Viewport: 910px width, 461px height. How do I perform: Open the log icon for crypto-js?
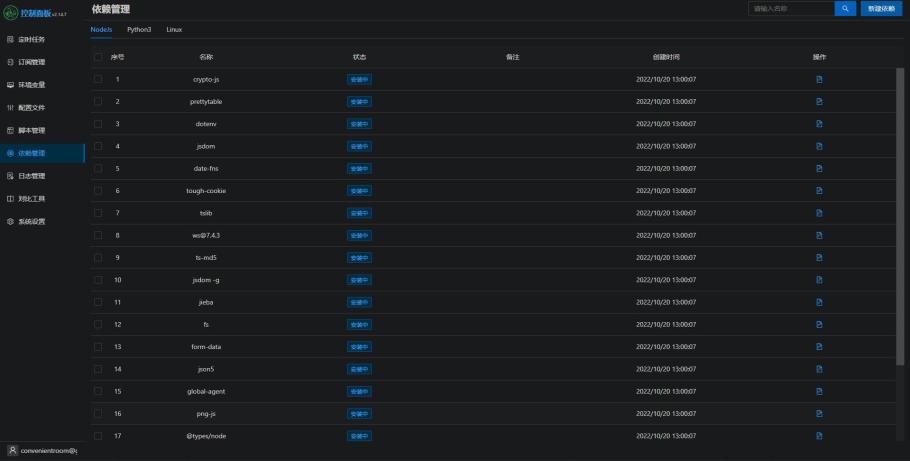[819, 79]
